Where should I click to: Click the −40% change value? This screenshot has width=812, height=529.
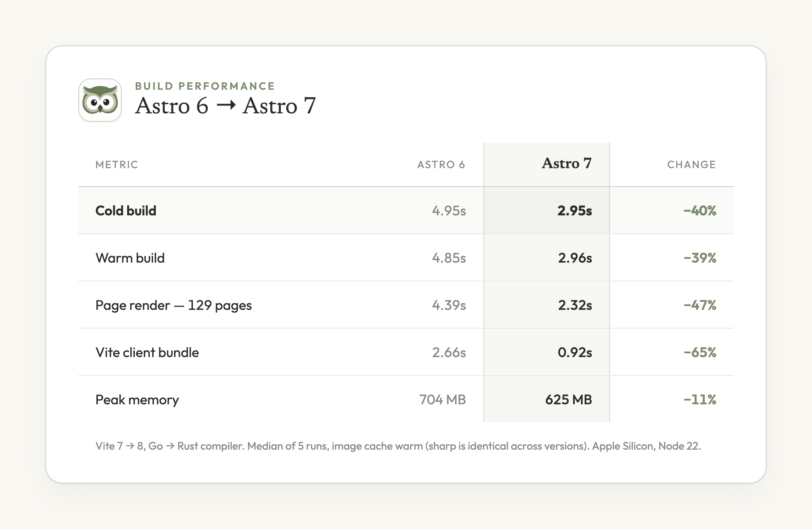(700, 211)
